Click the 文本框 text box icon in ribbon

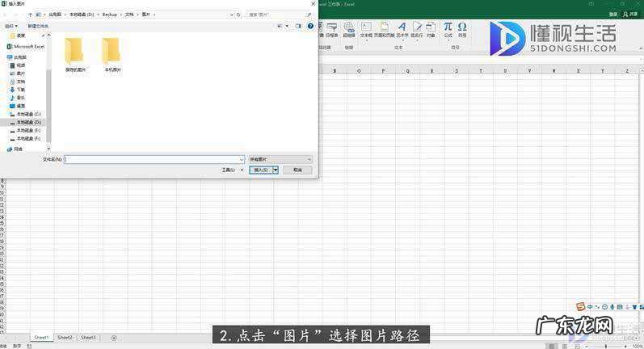click(366, 30)
